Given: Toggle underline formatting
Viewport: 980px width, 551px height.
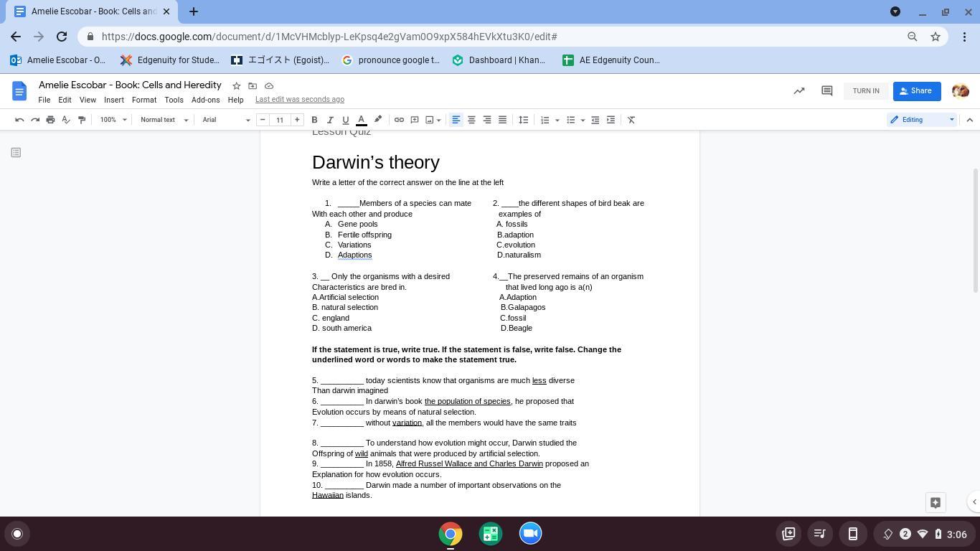Looking at the screenshot, I should click(346, 120).
